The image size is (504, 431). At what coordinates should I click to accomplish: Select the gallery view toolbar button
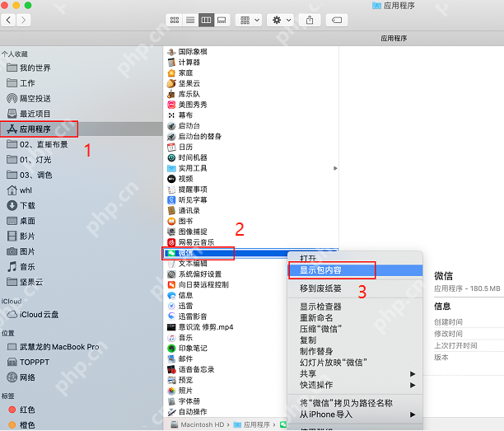[x=222, y=19]
